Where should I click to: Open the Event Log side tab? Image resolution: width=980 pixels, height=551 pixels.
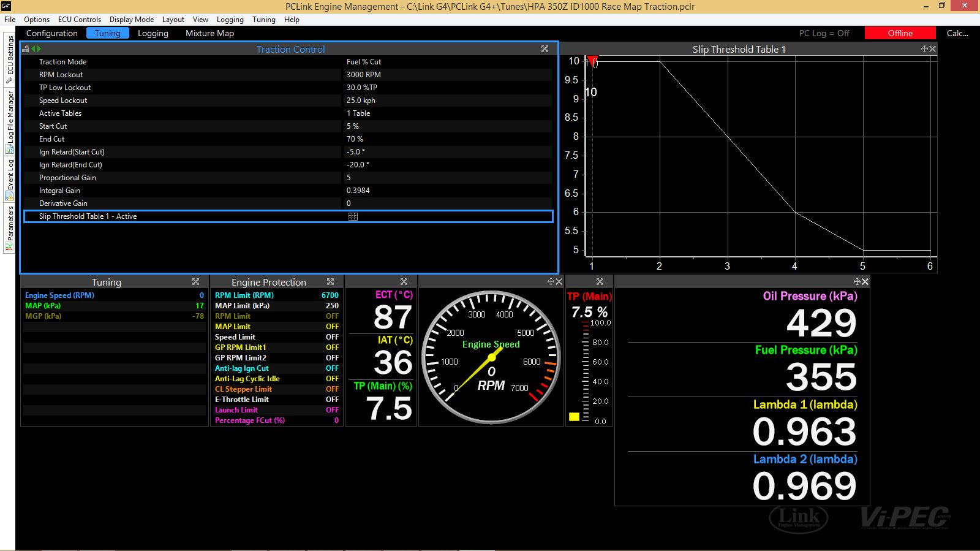(x=10, y=179)
